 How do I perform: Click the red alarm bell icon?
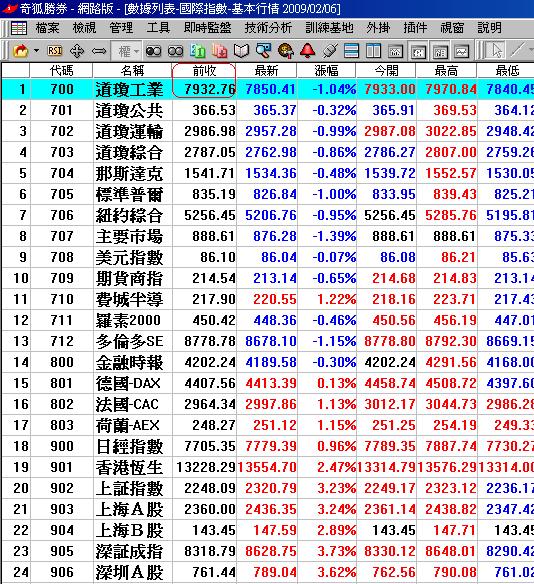coord(308,51)
